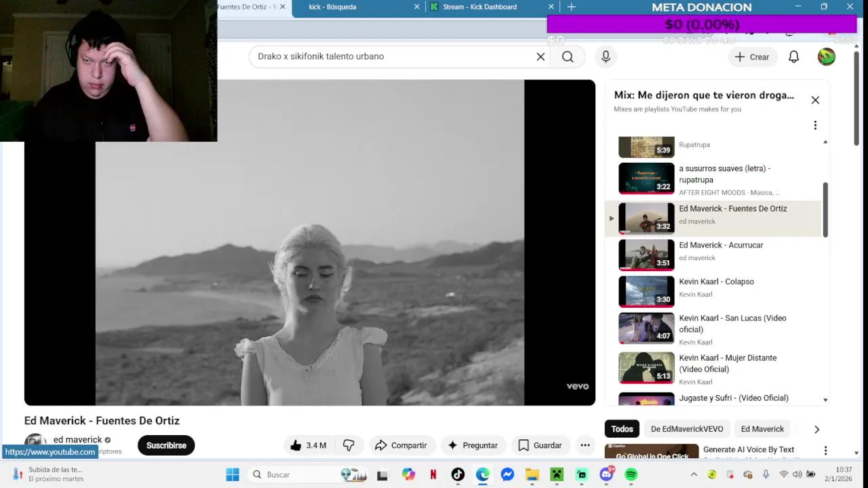The height and width of the screenshot is (488, 868).
Task: Open the account avatar menu
Action: coord(826,57)
